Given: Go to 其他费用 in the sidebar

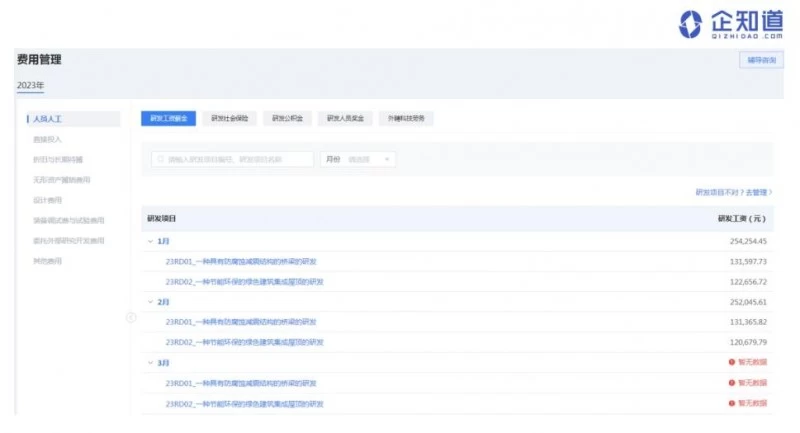Looking at the screenshot, I should [x=47, y=261].
